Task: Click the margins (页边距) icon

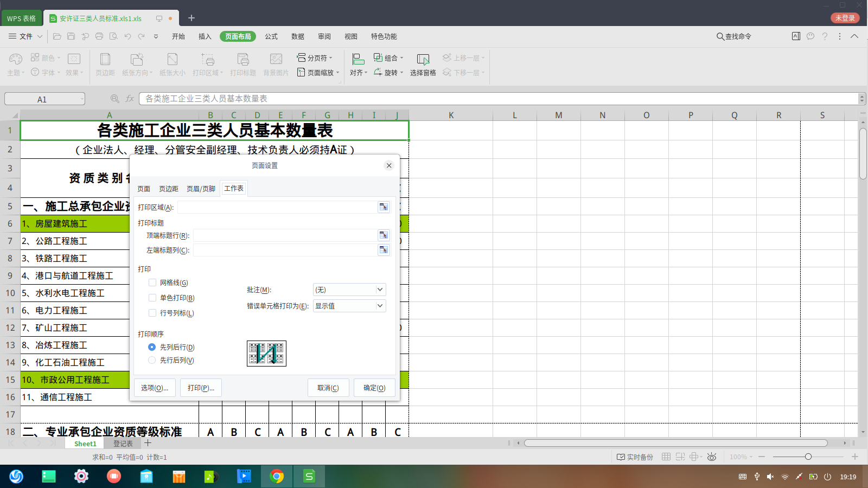Action: tap(105, 59)
